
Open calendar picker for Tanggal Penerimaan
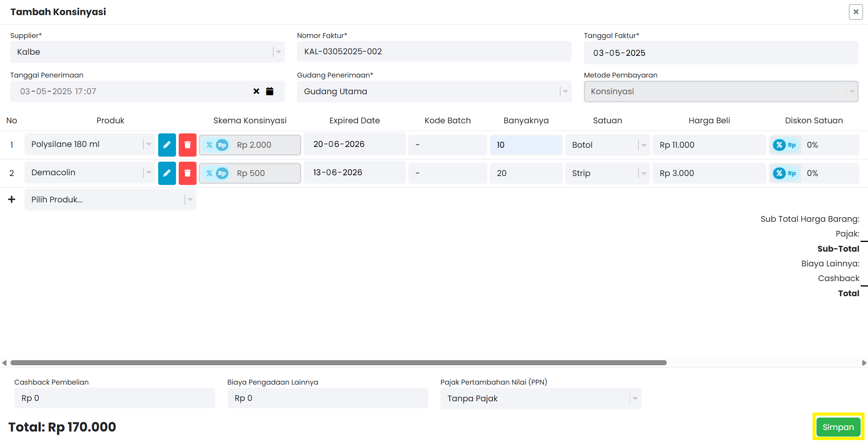pos(270,92)
